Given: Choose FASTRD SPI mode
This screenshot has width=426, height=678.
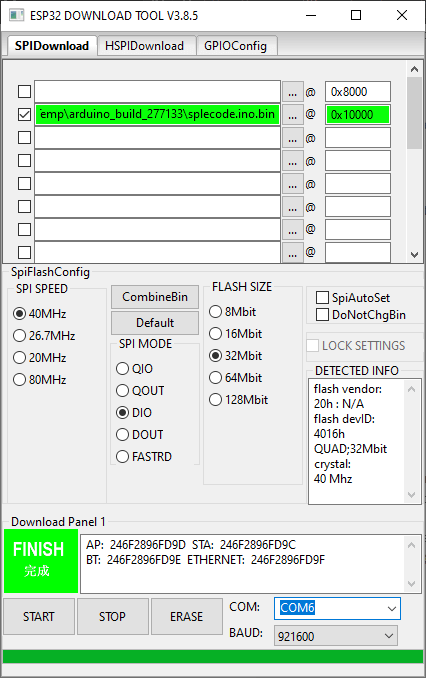Looking at the screenshot, I should pos(144,457).
